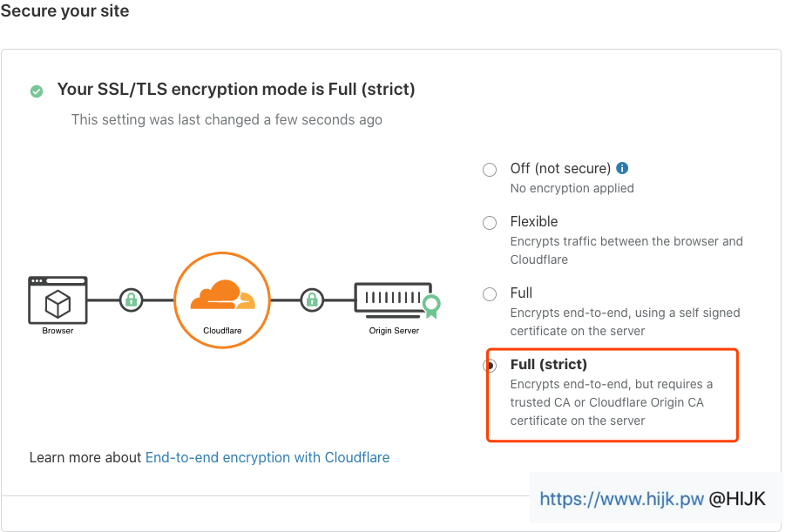Click the padlock icon between Browser and Cloudflare
Screen dimensions: 792x532
pyautogui.click(x=130, y=299)
